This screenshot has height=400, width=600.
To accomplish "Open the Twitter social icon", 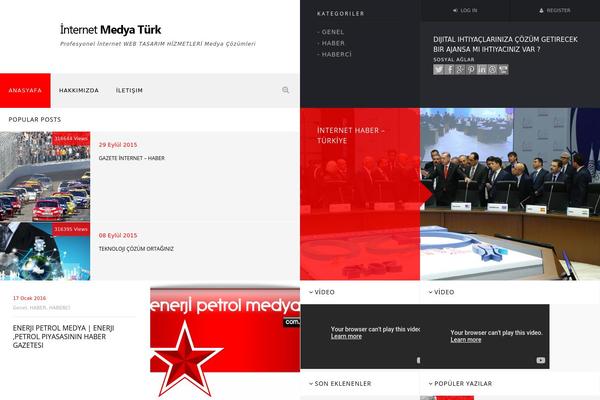I will click(439, 69).
